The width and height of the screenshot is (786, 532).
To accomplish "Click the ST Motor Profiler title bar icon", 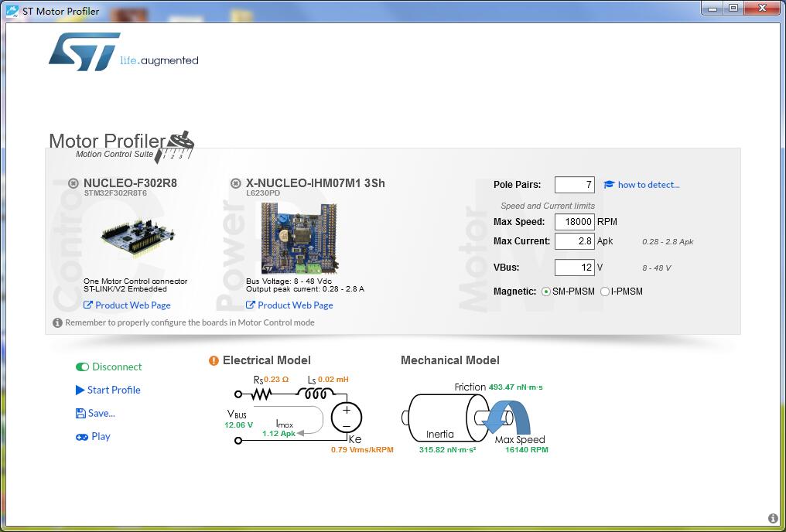I will [x=12, y=11].
